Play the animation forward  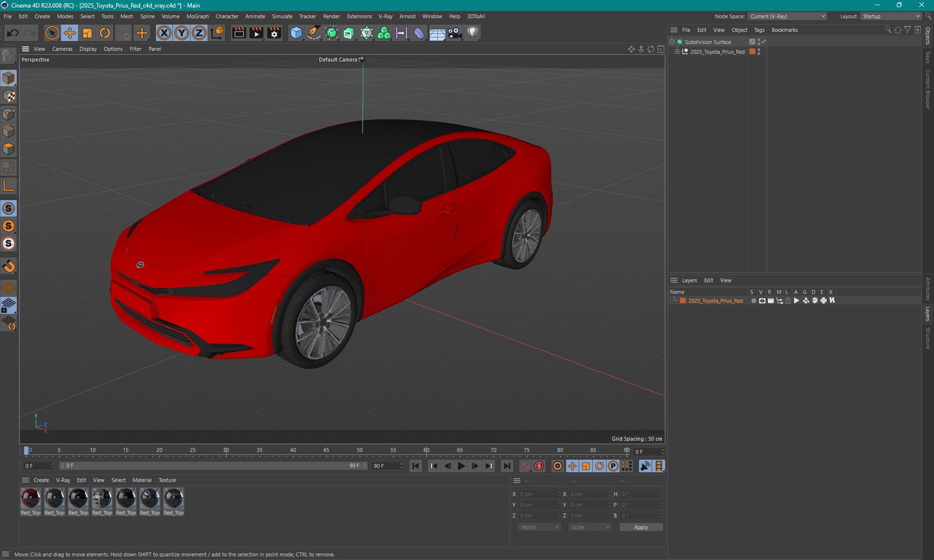pos(461,466)
